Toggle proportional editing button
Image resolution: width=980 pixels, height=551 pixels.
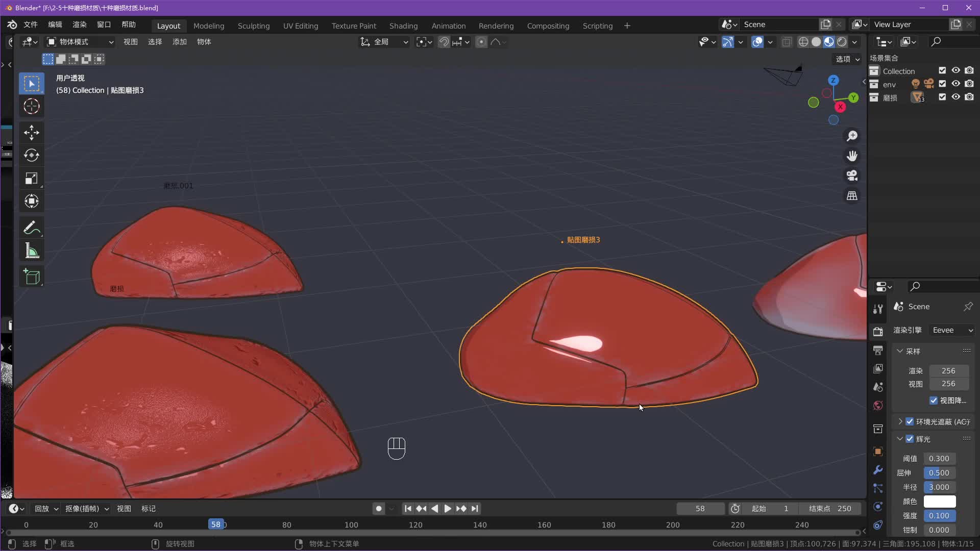(481, 42)
